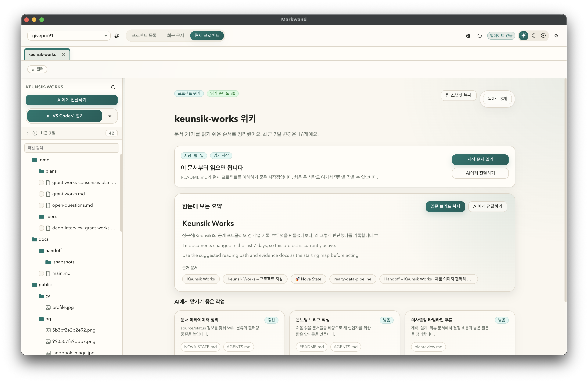Click the main content vertical scrollbar

click(565, 190)
